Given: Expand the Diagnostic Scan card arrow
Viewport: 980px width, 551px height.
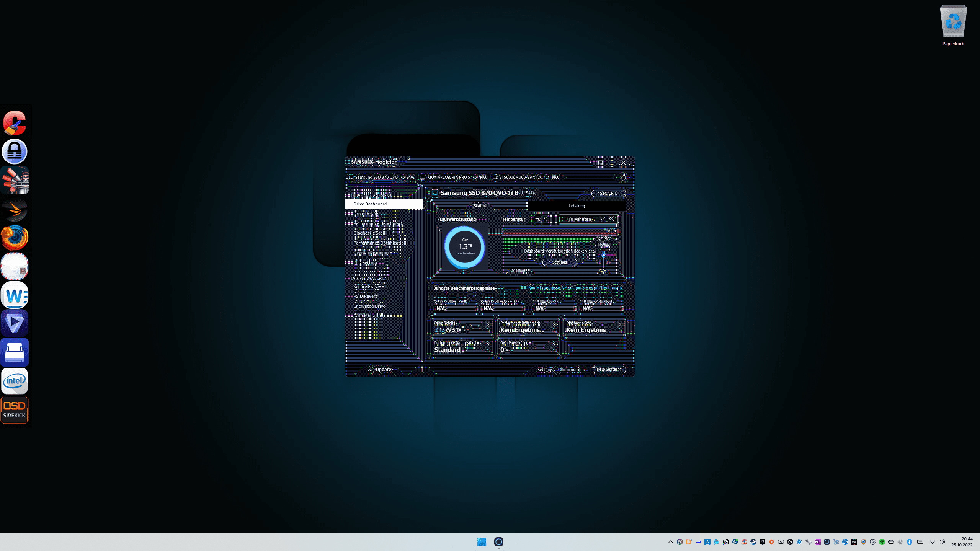Looking at the screenshot, I should (620, 324).
